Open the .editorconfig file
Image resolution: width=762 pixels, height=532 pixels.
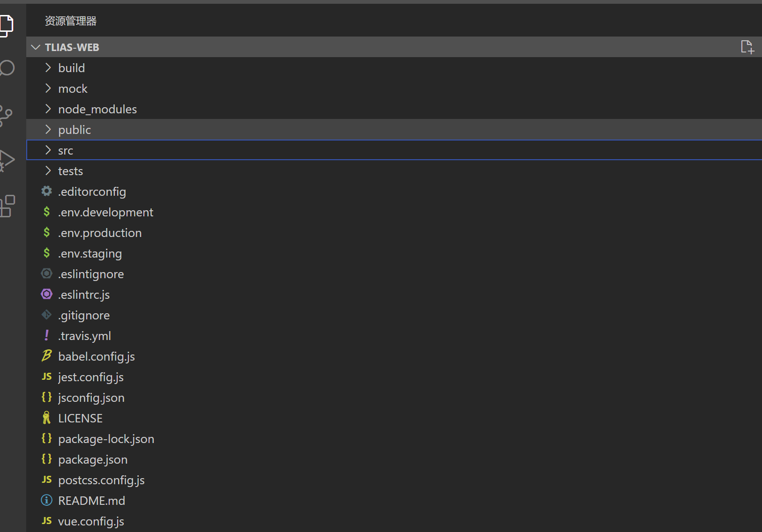pyautogui.click(x=92, y=192)
